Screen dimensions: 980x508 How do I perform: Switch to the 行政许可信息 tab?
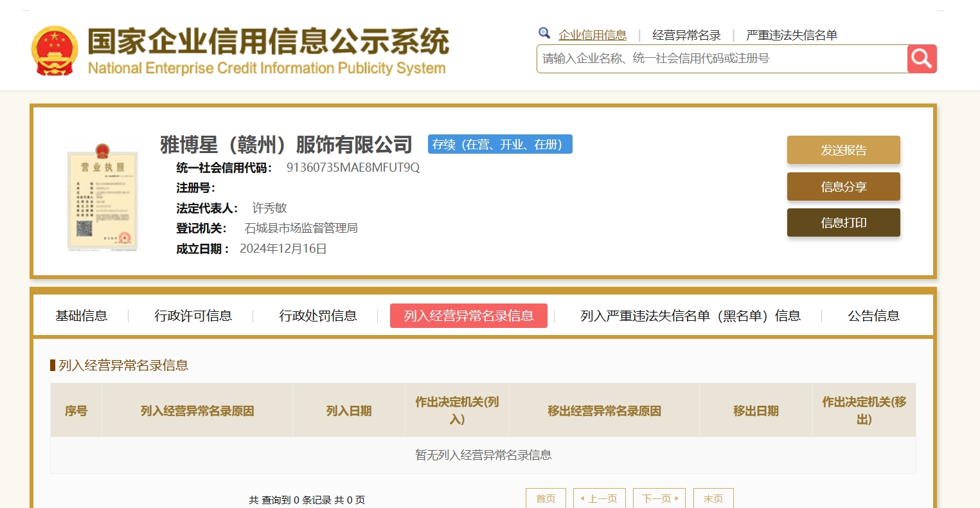pos(193,316)
